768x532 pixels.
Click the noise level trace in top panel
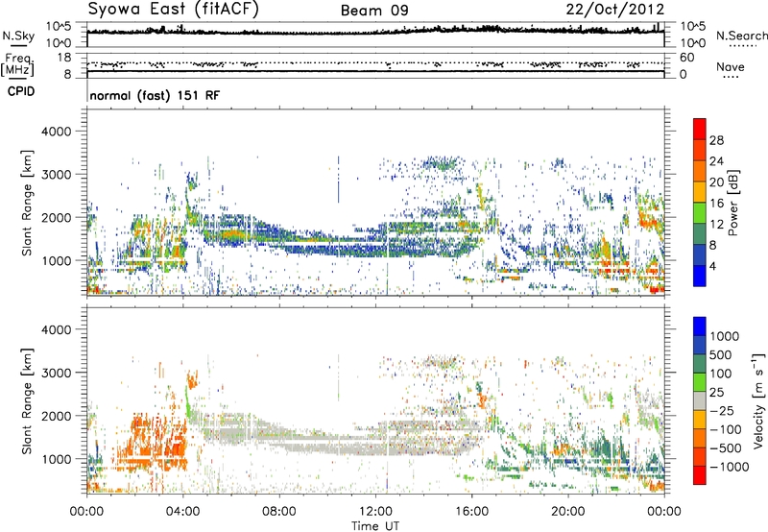tap(375, 32)
